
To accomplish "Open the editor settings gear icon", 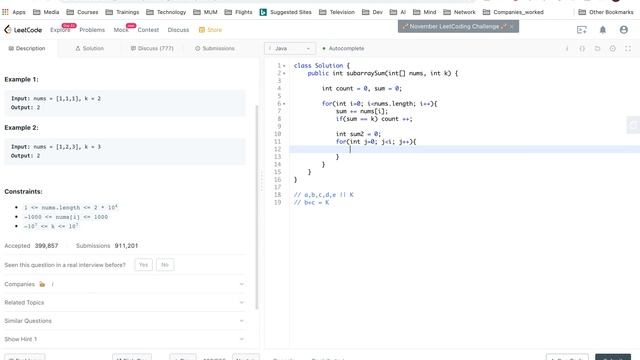I will coord(612,49).
